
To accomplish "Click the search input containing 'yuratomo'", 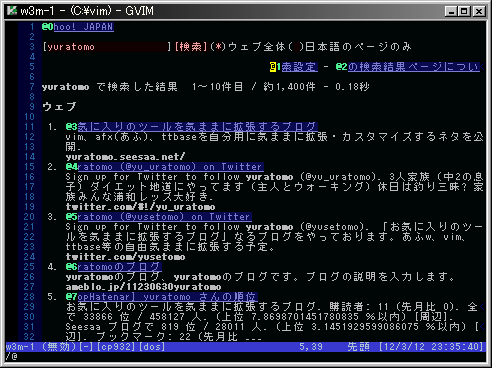I will click(106, 47).
